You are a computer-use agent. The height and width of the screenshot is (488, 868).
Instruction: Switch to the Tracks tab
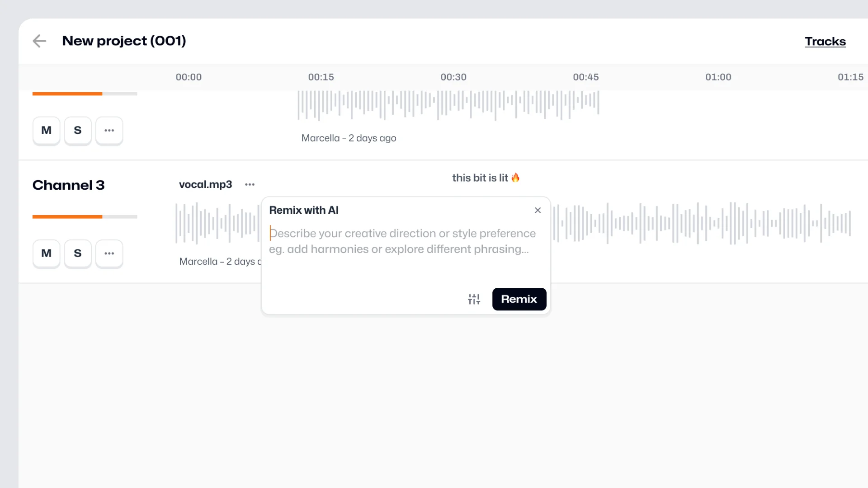click(x=825, y=42)
